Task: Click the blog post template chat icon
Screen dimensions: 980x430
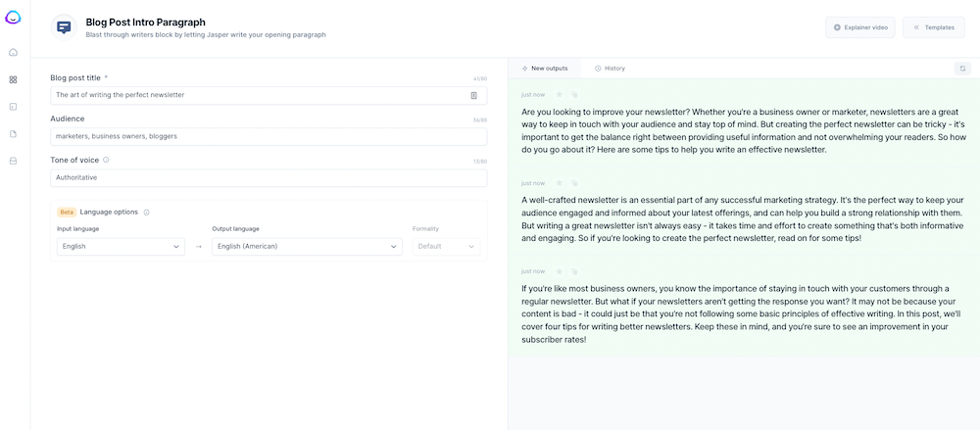Action: pyautogui.click(x=64, y=27)
